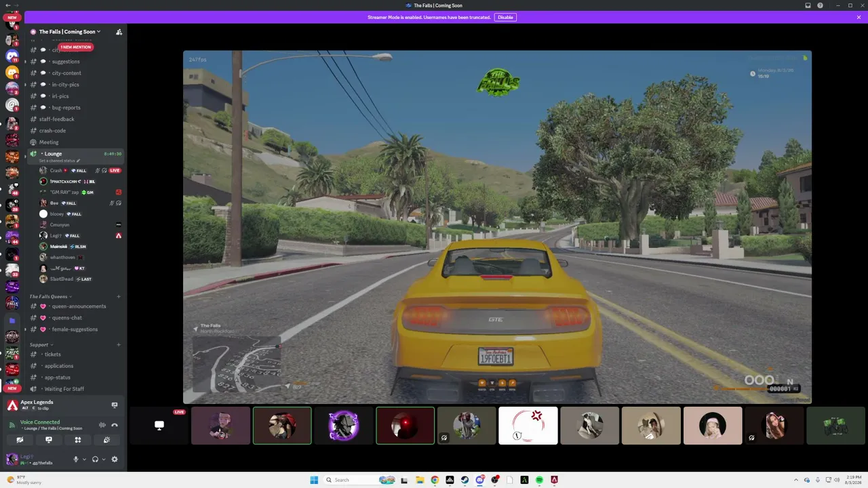Go to the irl-pics channel
The image size is (868, 488).
(x=60, y=96)
